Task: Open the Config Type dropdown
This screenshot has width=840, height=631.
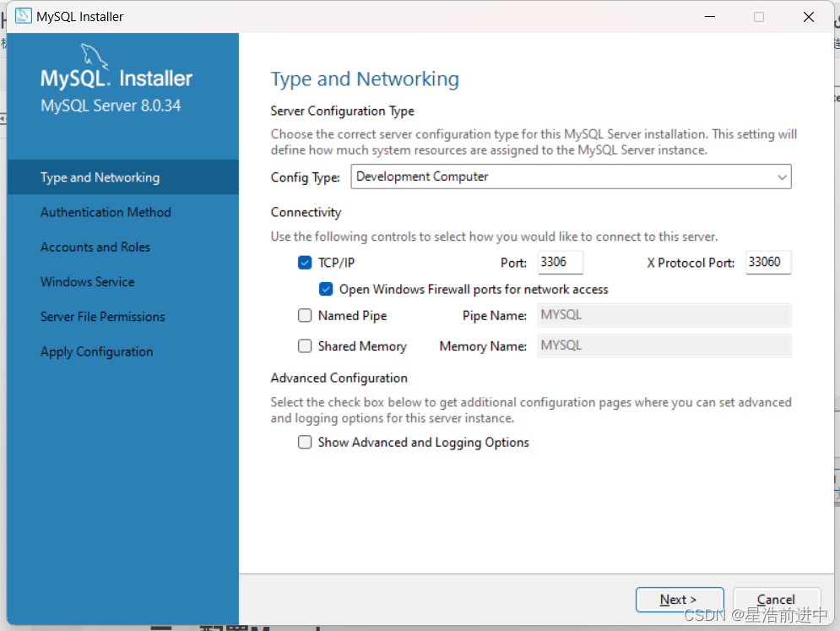Action: click(x=571, y=177)
